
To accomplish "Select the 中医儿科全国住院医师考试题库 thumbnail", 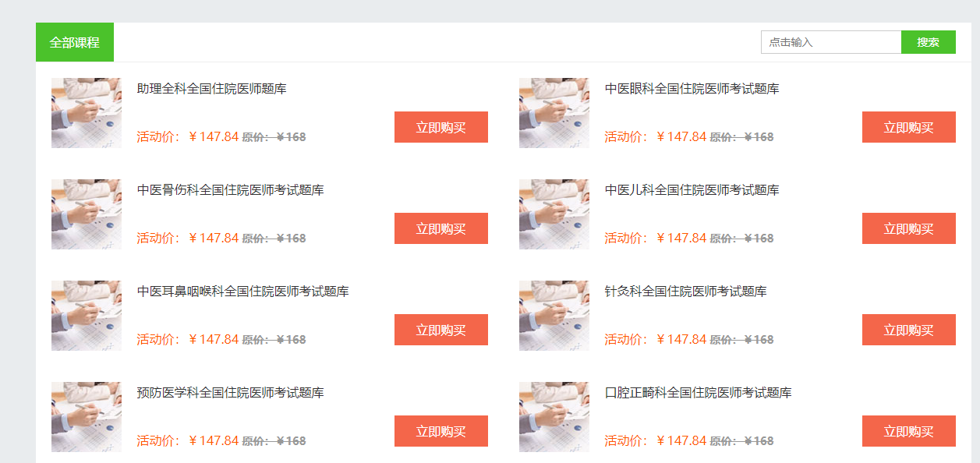I will pos(554,214).
